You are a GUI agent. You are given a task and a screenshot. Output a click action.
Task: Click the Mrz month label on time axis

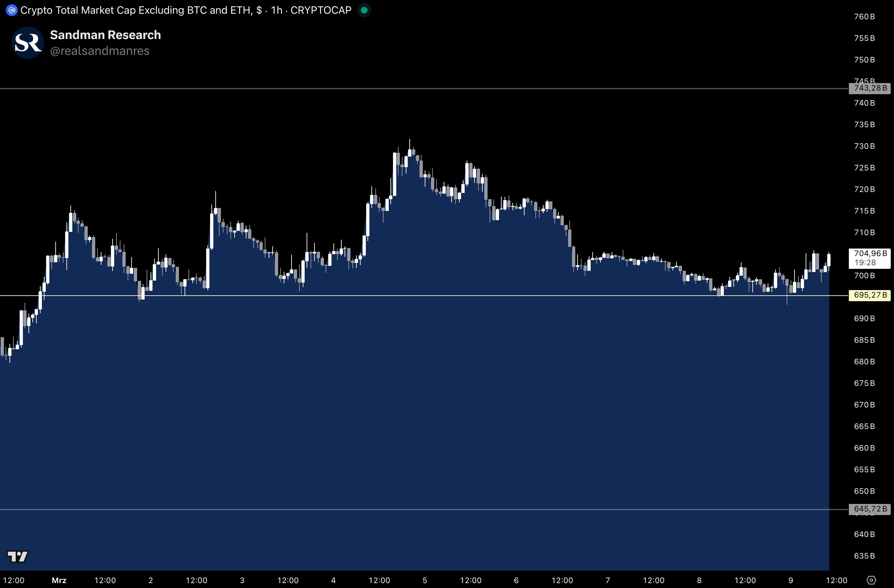[x=59, y=580]
